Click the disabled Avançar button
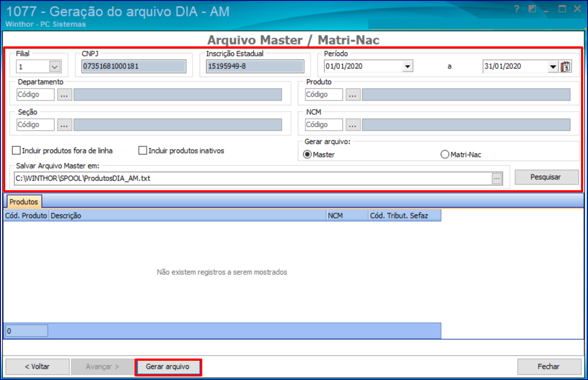Viewport: 588px width, 380px height. pos(103,366)
